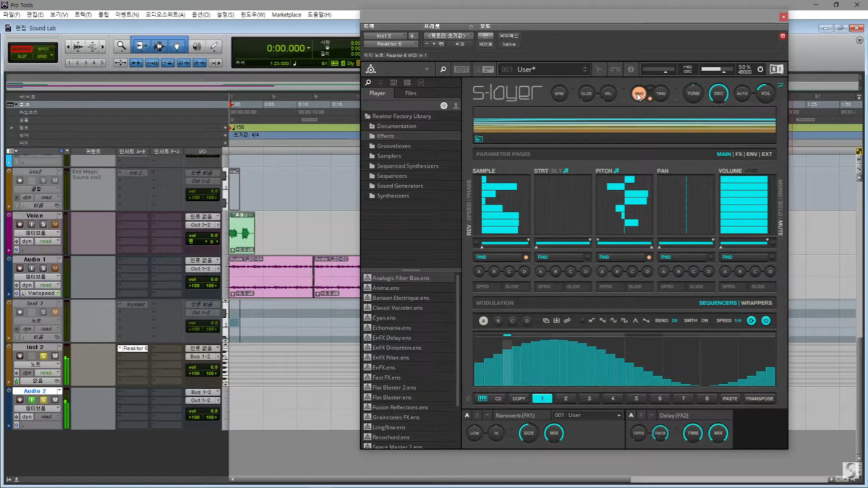
Task: Adjust the S-Layer VOL knob
Action: coord(765,93)
